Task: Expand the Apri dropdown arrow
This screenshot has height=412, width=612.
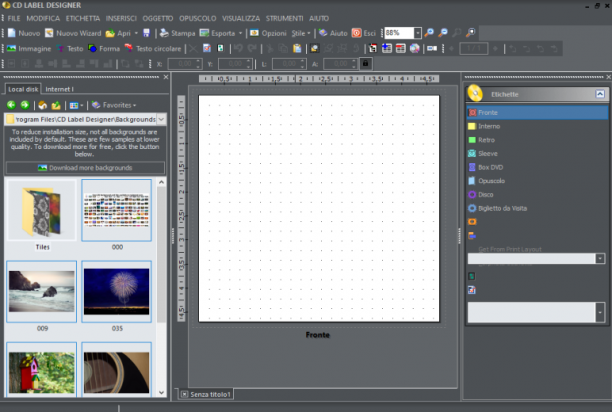Action: (x=136, y=33)
